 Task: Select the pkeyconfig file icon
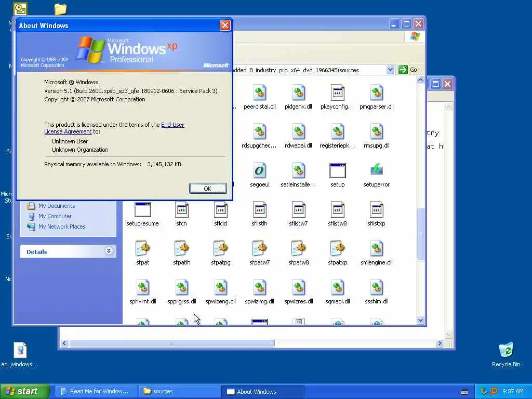pyautogui.click(x=338, y=92)
